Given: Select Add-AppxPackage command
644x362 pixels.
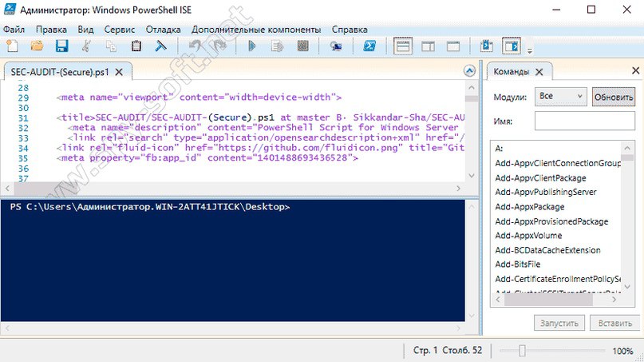Looking at the screenshot, I should click(x=529, y=207).
